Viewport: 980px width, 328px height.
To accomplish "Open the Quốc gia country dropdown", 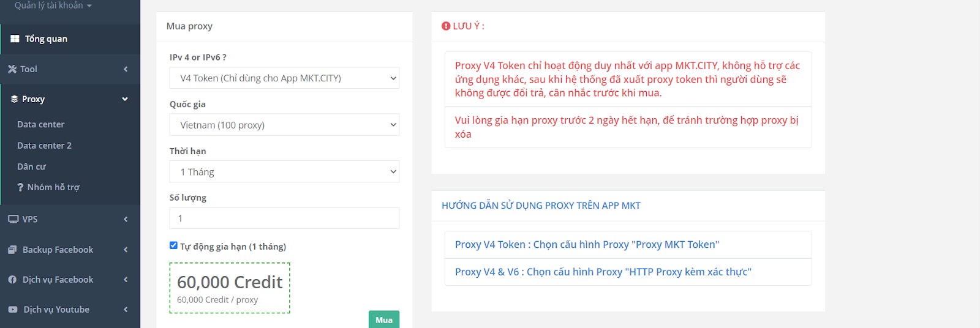I will [284, 125].
